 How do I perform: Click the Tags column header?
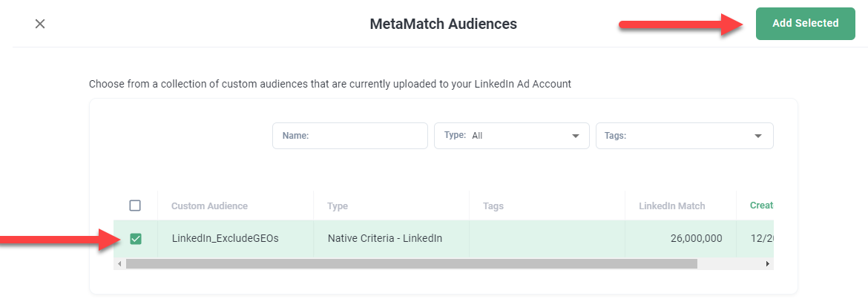(493, 206)
